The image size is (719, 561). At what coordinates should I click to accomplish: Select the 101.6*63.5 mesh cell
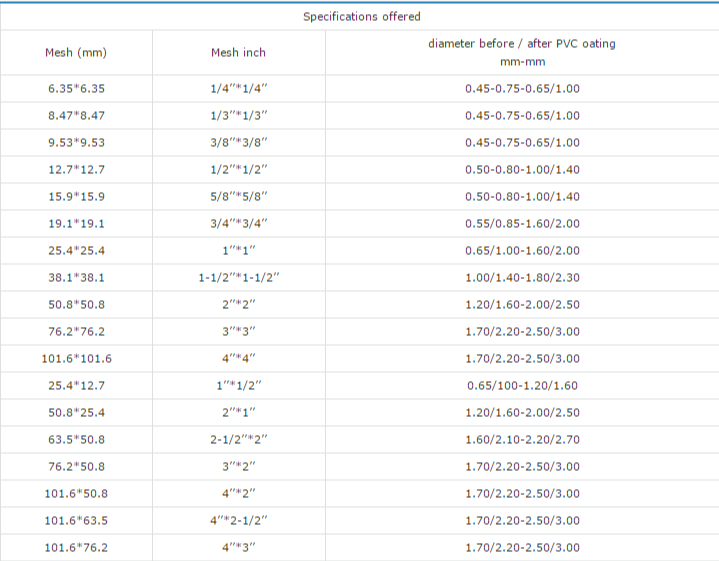coord(76,520)
